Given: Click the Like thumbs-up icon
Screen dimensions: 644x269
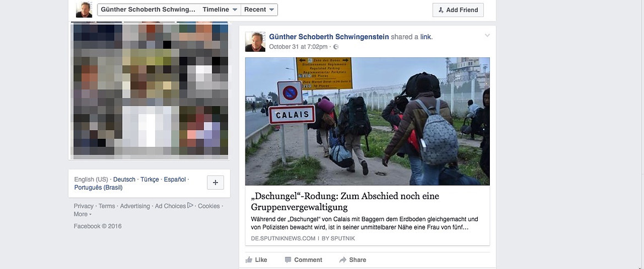Looking at the screenshot, I should pyautogui.click(x=248, y=260).
